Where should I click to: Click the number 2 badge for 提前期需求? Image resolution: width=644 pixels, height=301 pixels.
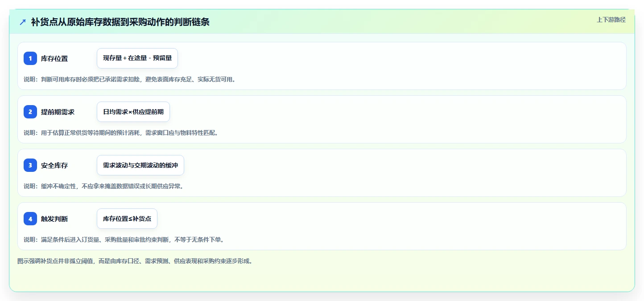(30, 112)
